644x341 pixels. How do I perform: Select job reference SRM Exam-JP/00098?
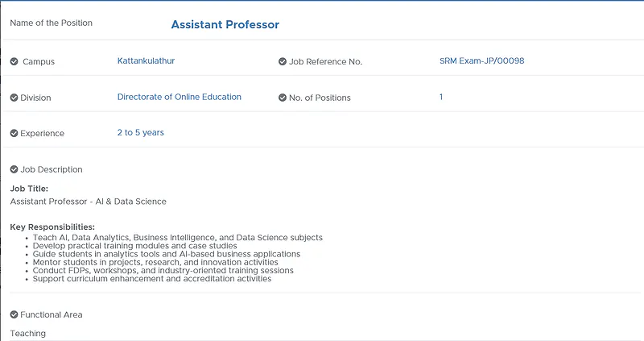pyautogui.click(x=481, y=61)
